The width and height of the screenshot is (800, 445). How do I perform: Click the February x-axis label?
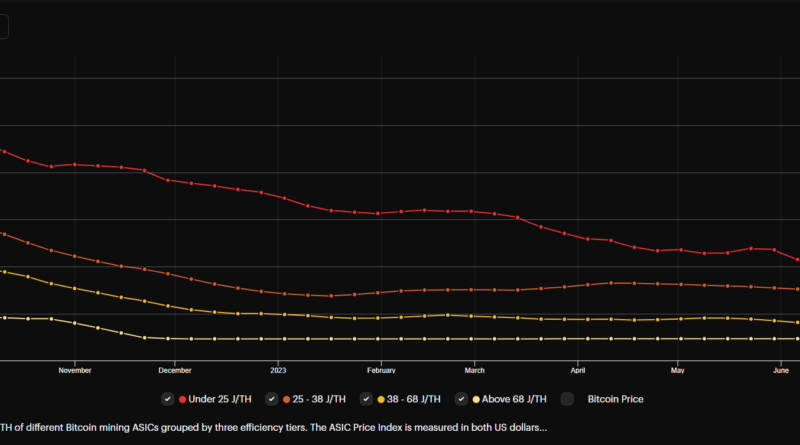point(380,370)
